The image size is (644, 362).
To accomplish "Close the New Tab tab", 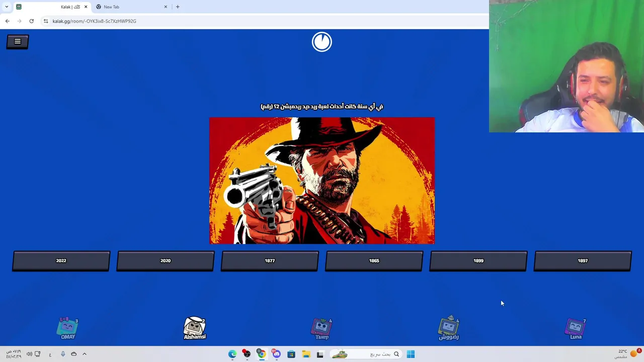I will [166, 7].
